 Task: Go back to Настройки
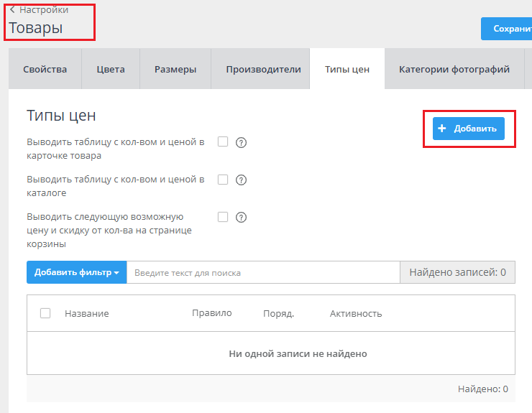(39, 10)
